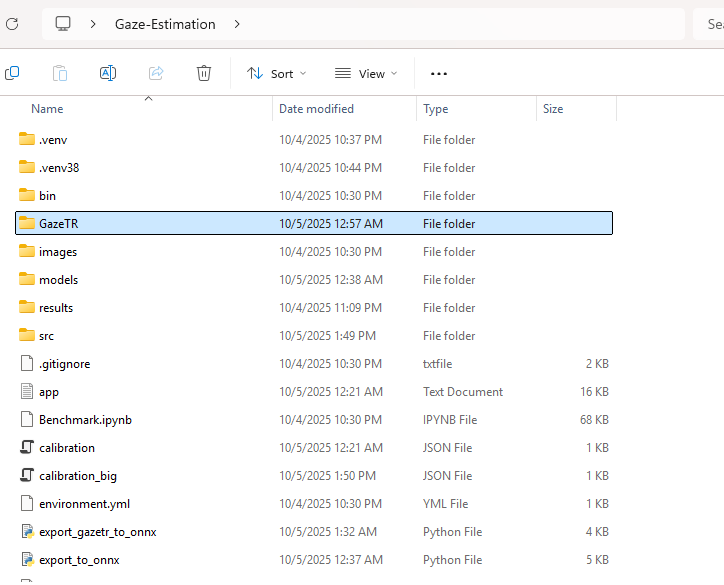Open the See more options ellipsis menu
Image resolution: width=724 pixels, height=585 pixels.
tap(439, 73)
